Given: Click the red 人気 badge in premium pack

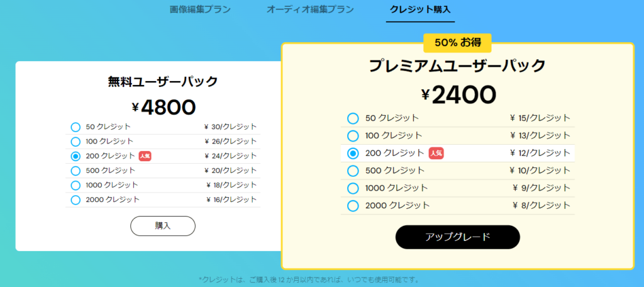Looking at the screenshot, I should click(x=436, y=154).
